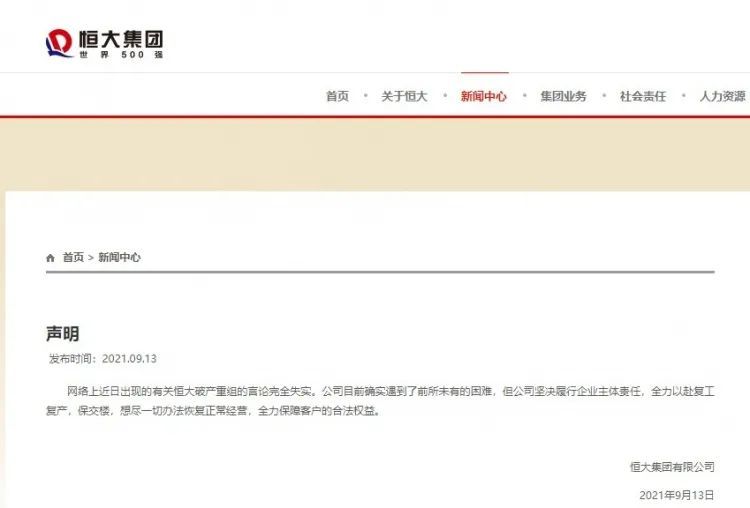The height and width of the screenshot is (508, 750).
Task: Open 人力资源 navigation item
Action: [x=723, y=96]
